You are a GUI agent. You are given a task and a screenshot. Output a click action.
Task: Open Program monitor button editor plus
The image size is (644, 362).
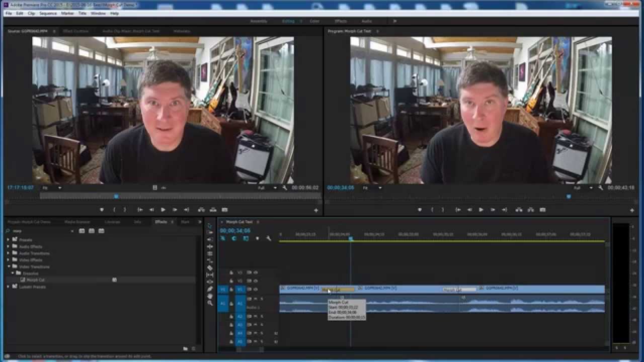click(632, 210)
